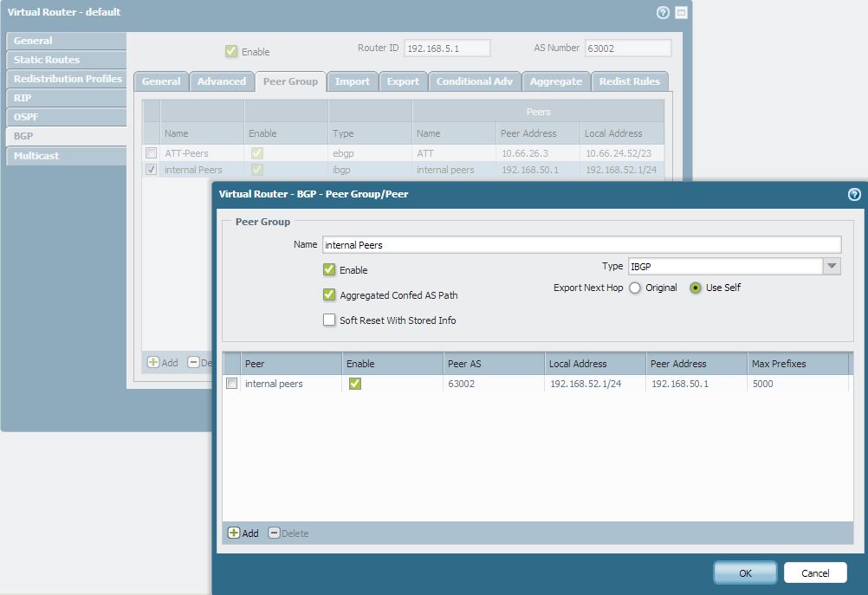Viewport: 868px width, 595px height.
Task: Switch to the Import tab
Action: (x=353, y=81)
